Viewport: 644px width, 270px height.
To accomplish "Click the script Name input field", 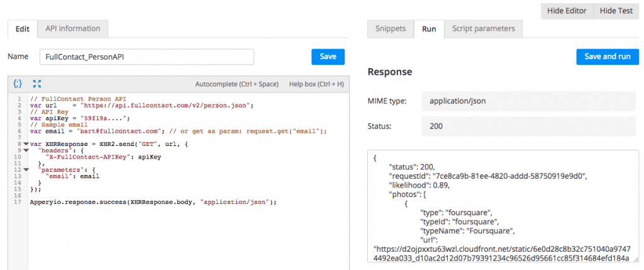I will pos(147,57).
